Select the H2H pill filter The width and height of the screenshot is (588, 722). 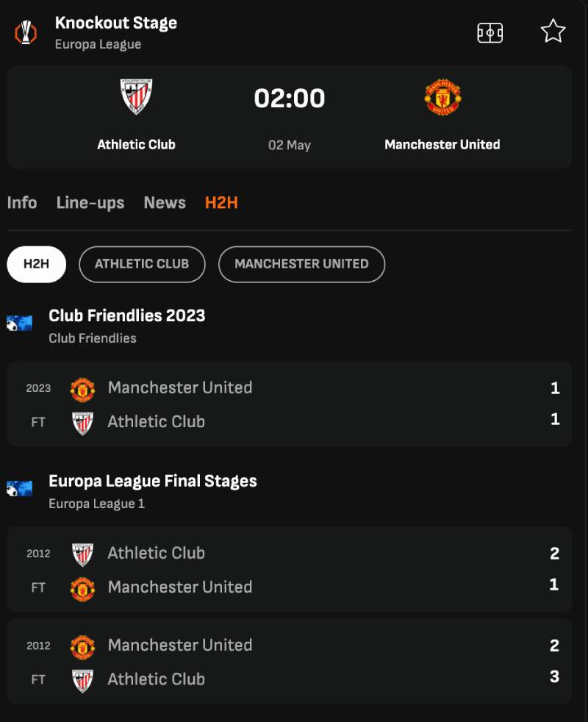[x=36, y=264]
